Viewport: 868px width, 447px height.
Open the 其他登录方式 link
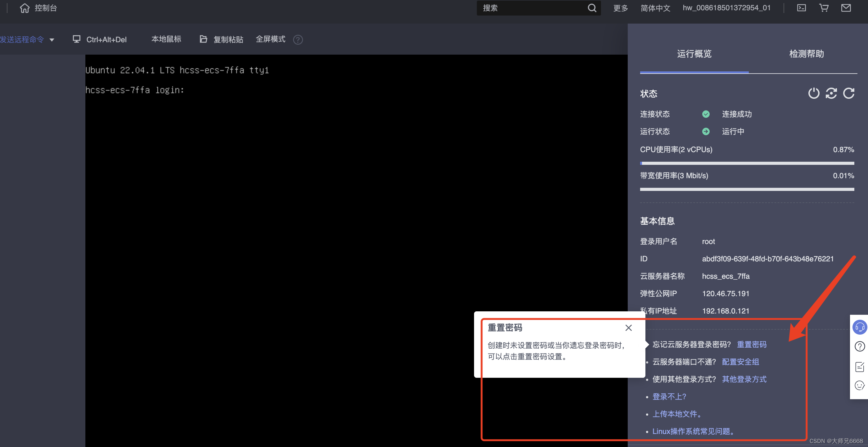pyautogui.click(x=744, y=379)
